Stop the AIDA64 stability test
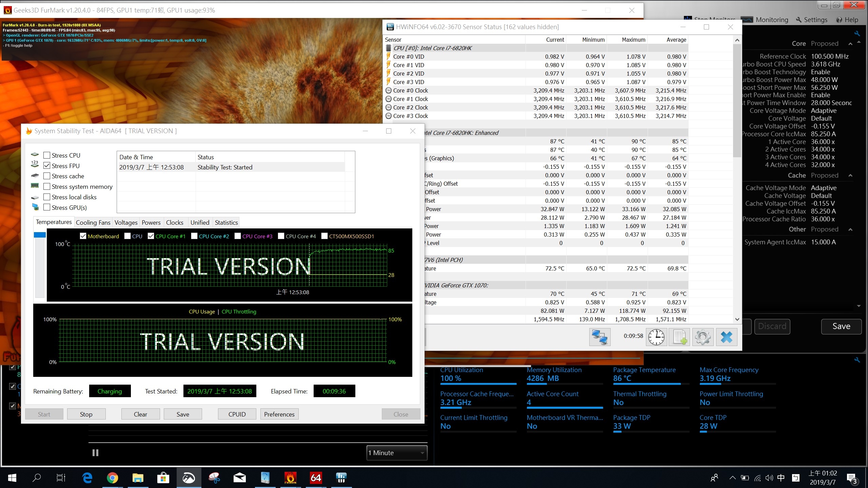 [86, 414]
